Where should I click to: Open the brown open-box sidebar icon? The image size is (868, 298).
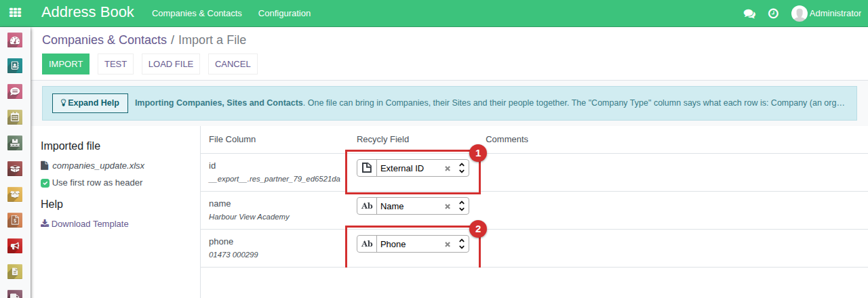click(15, 169)
